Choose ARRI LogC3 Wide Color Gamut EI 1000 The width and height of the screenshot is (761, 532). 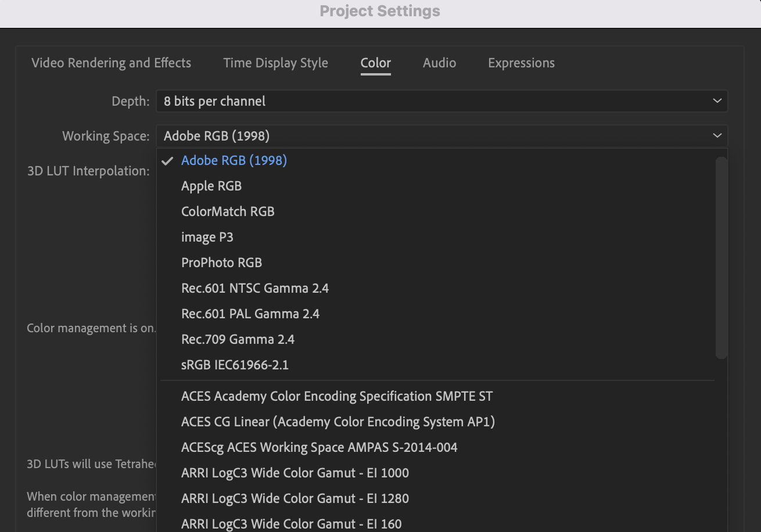tap(295, 473)
